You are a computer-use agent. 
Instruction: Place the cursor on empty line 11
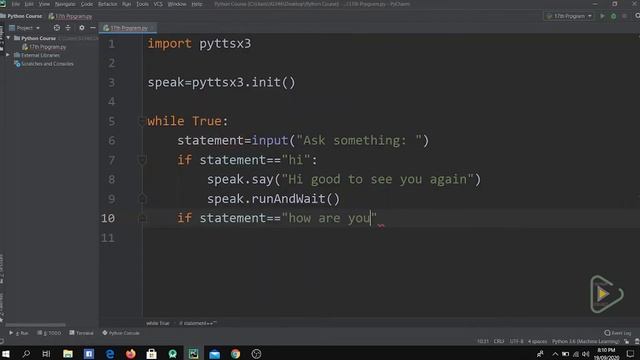point(391,238)
